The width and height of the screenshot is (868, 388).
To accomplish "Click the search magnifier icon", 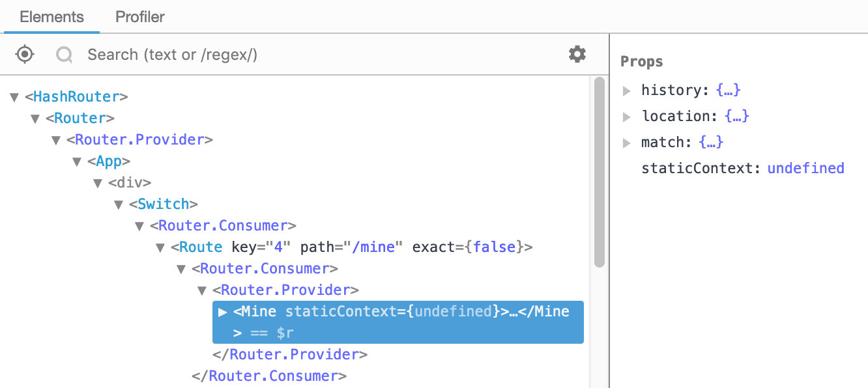I will click(x=64, y=55).
